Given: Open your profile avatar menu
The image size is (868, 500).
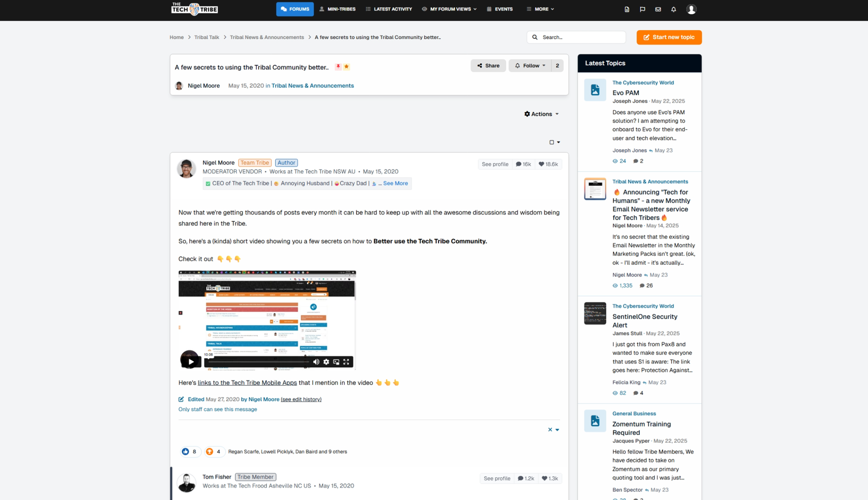Looking at the screenshot, I should (x=692, y=9).
